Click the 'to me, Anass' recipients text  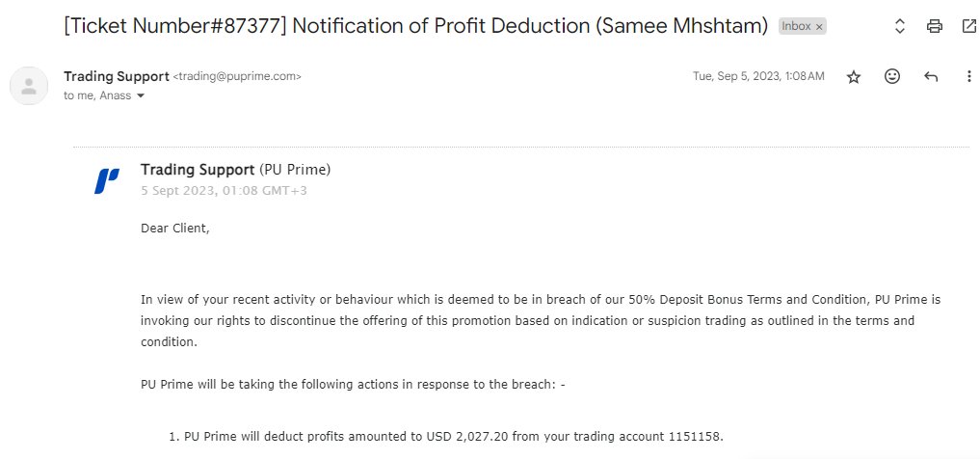(97, 95)
